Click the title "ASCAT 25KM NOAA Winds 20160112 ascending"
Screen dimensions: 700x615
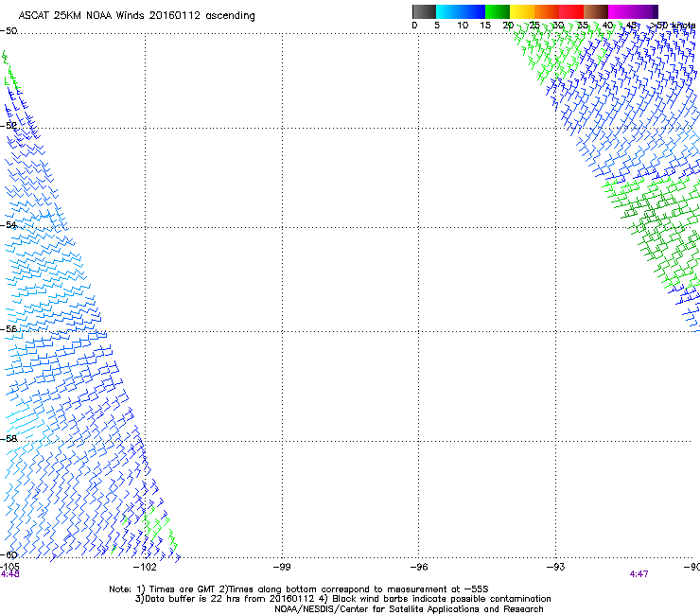point(136,16)
